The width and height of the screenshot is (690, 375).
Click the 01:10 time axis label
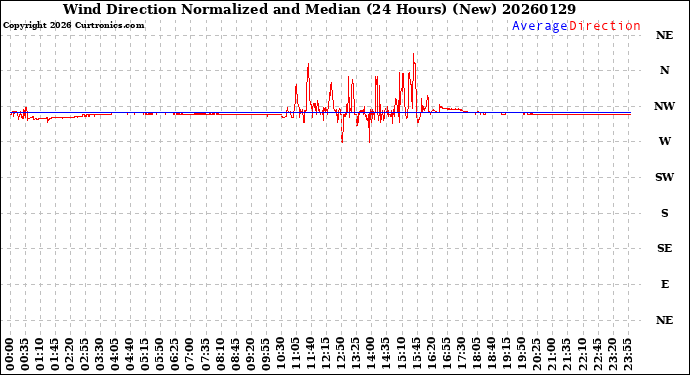click(x=40, y=355)
